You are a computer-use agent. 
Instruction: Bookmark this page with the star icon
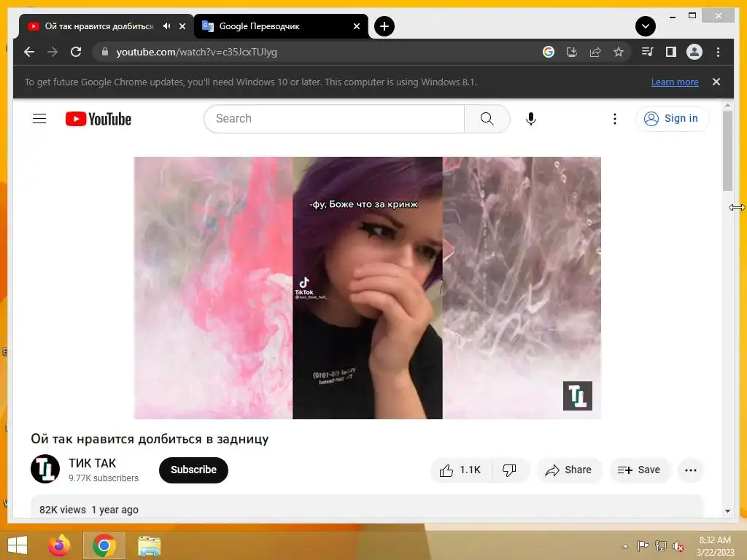tap(619, 52)
